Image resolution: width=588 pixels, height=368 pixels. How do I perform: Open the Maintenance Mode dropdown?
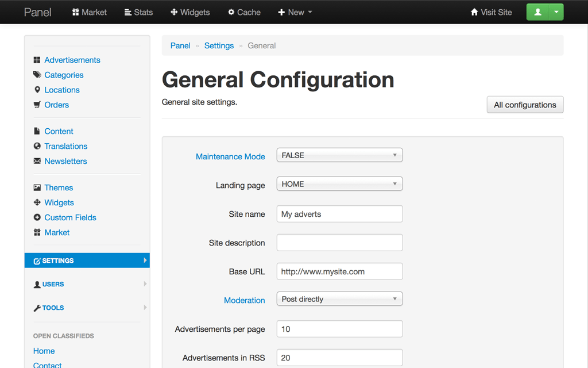(x=339, y=155)
